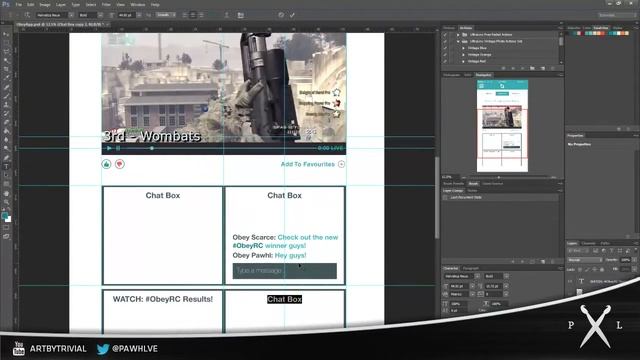Open the anti-aliasing method dropdown

[x=166, y=15]
